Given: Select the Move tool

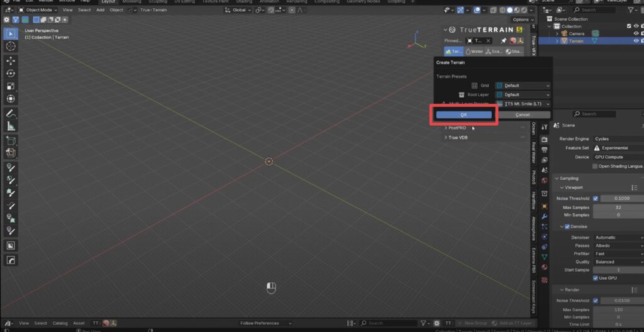Looking at the screenshot, I should 11,61.
